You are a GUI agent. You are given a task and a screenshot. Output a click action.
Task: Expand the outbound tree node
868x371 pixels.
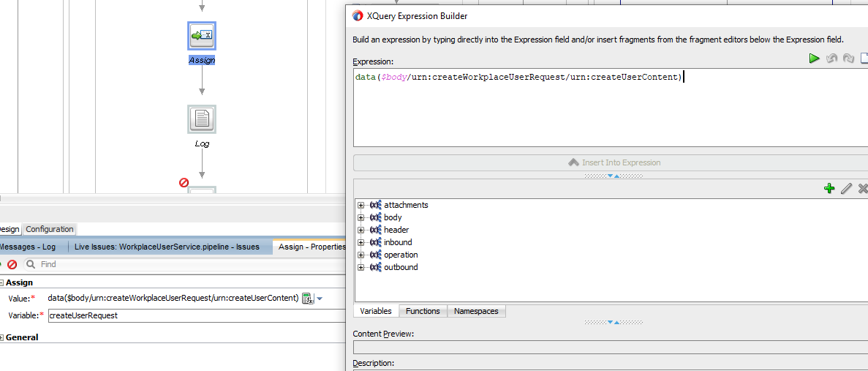pos(361,267)
